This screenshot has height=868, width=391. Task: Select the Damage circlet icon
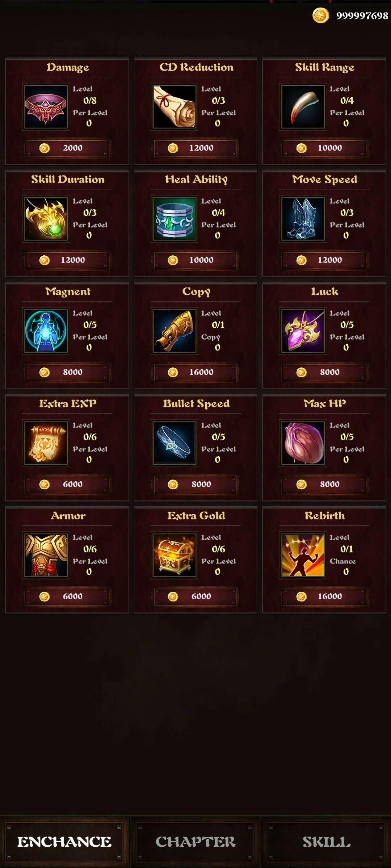click(x=46, y=107)
